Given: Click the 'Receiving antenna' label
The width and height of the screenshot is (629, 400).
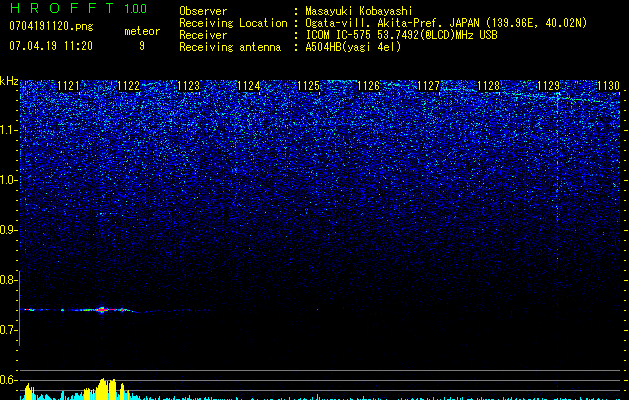Looking at the screenshot, I should (230, 47).
